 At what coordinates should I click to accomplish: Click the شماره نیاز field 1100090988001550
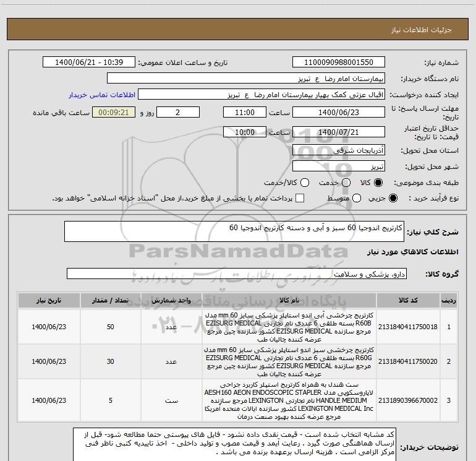[x=339, y=62]
